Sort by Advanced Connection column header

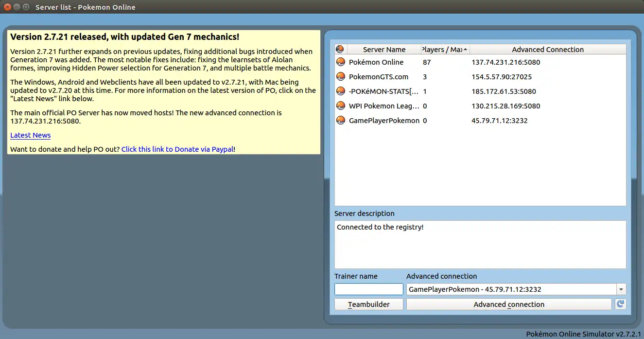point(548,49)
